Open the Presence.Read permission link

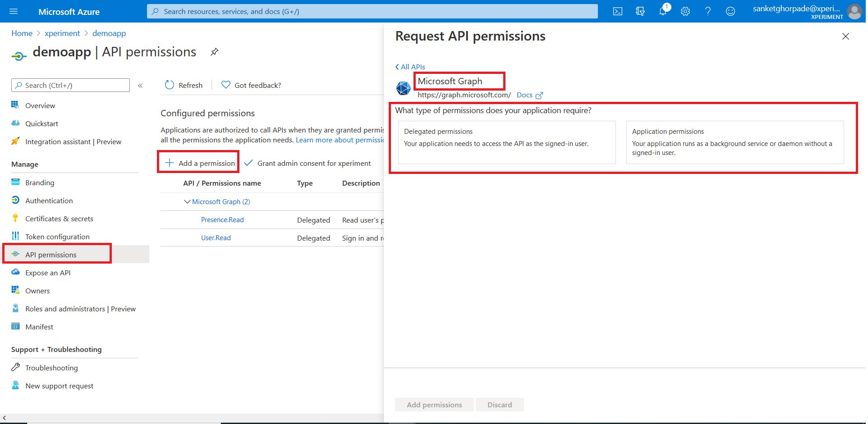pyautogui.click(x=222, y=220)
